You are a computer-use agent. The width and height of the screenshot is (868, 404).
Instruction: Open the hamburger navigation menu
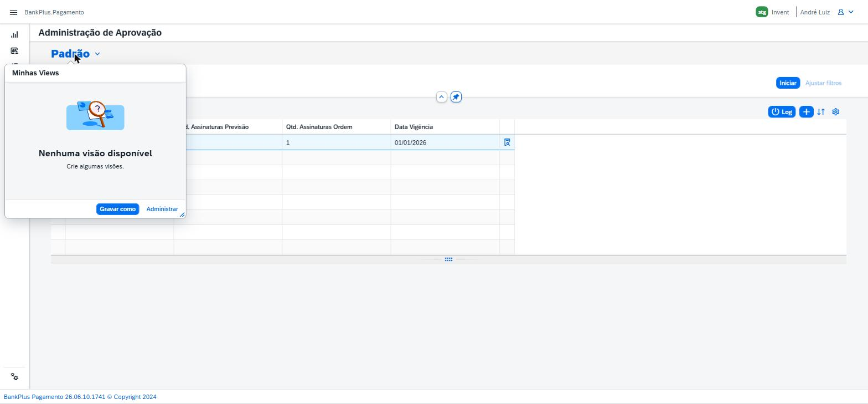coord(13,12)
